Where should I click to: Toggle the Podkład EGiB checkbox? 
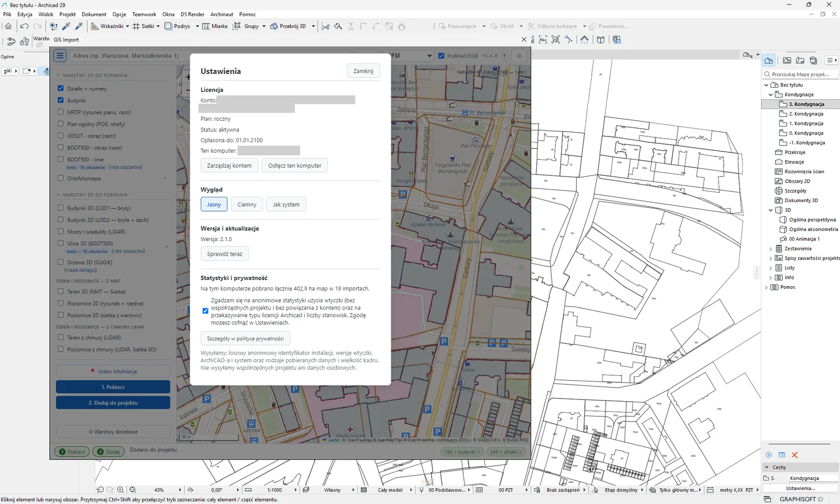(441, 56)
